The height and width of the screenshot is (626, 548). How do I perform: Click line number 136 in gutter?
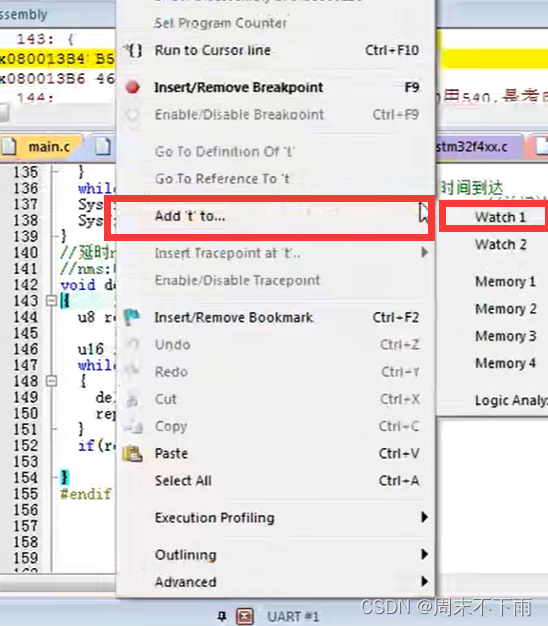click(26, 188)
